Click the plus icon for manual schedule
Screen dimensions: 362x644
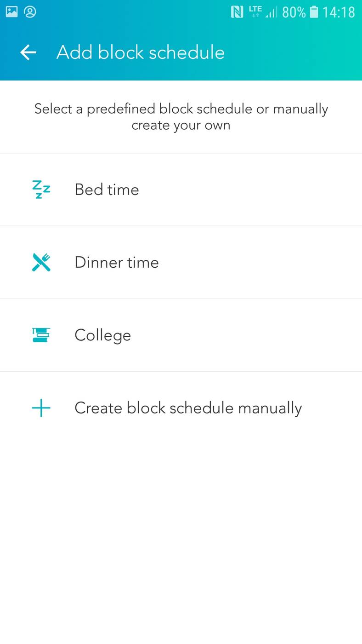[41, 408]
